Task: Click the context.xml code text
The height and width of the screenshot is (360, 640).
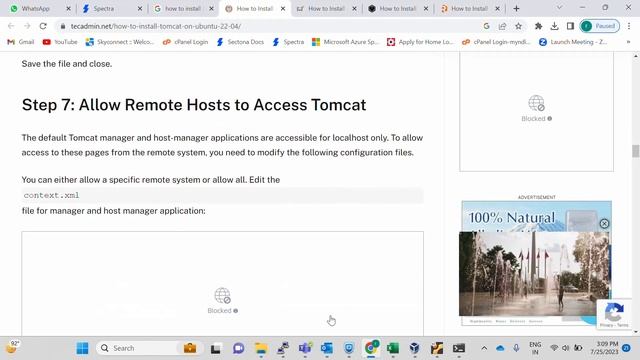Action: (51, 196)
